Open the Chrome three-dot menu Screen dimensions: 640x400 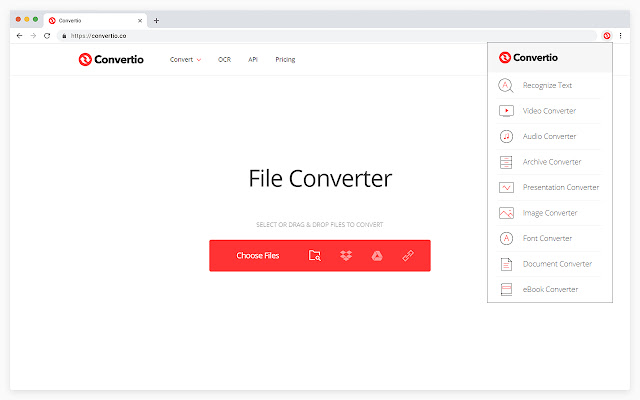(620, 36)
